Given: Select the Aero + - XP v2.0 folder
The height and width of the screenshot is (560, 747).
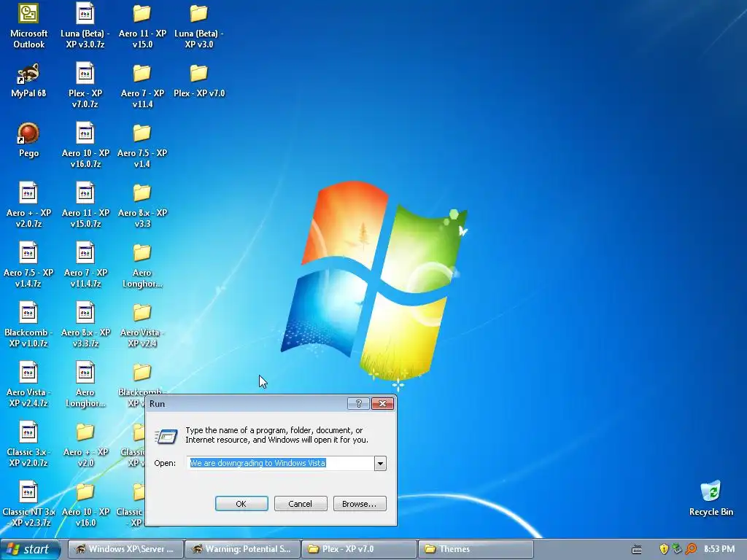Looking at the screenshot, I should [85, 444].
